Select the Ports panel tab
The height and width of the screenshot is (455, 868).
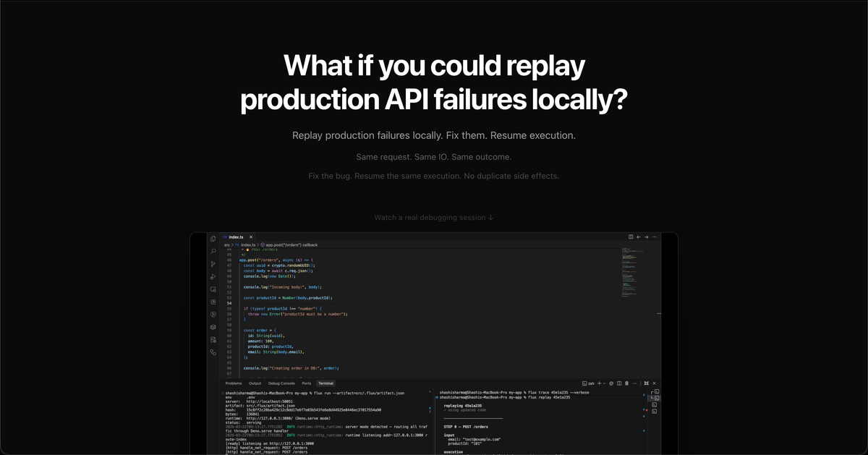(x=307, y=383)
